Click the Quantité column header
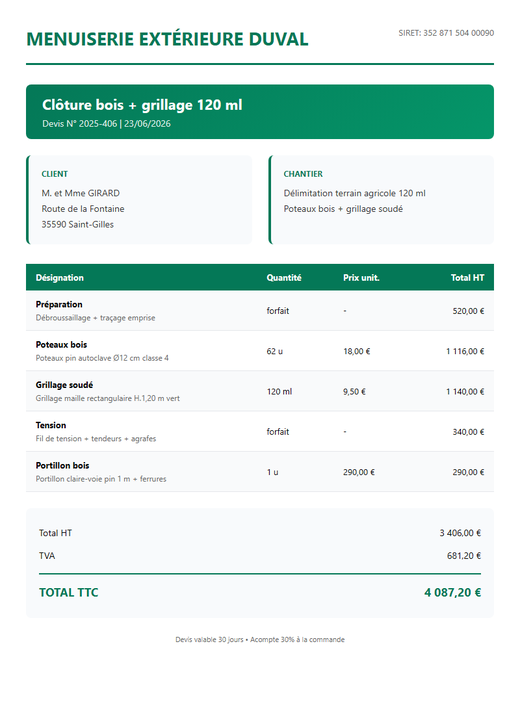This screenshot has width=520, height=722. point(284,278)
